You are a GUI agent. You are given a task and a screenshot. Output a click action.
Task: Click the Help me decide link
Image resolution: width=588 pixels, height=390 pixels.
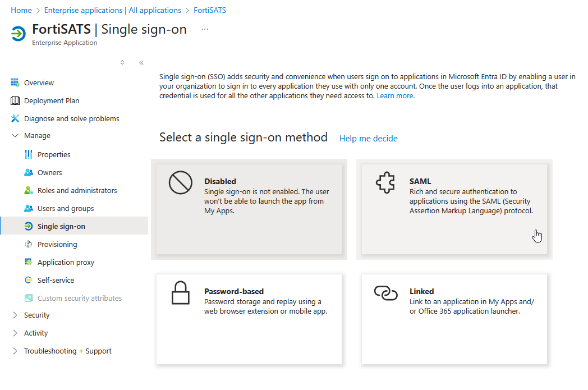(368, 139)
